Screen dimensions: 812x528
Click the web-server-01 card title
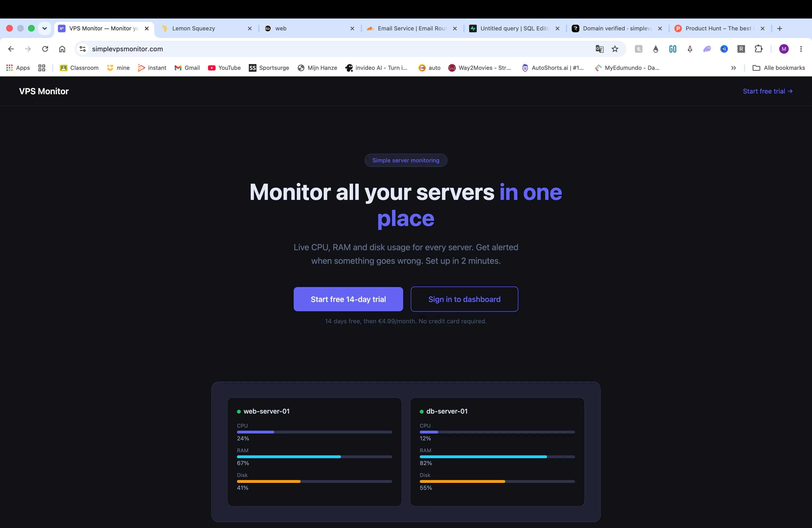coord(266,411)
